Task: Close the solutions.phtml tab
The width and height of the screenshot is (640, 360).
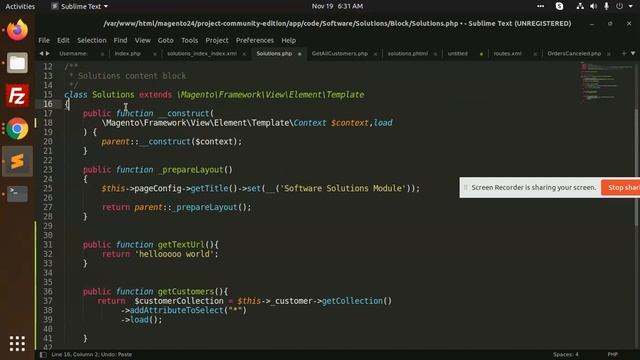Action: point(435,54)
